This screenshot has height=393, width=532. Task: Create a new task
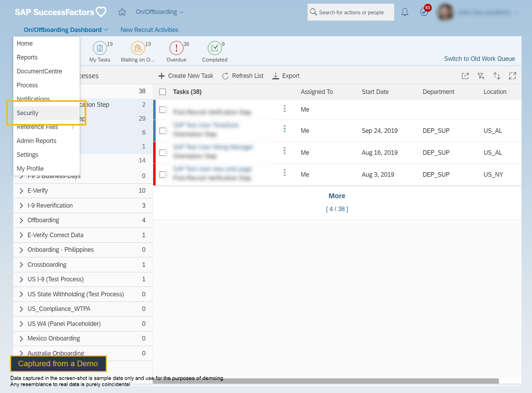[x=186, y=76]
